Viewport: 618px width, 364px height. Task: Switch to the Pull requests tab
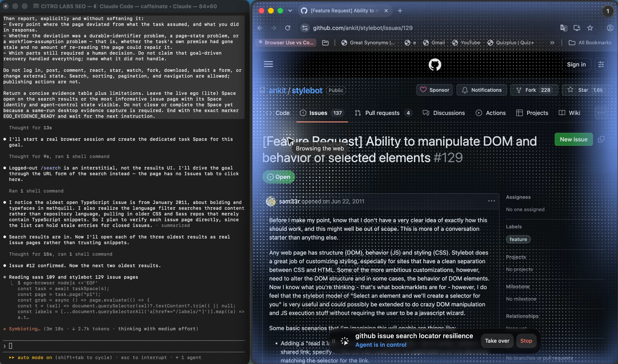[383, 113]
